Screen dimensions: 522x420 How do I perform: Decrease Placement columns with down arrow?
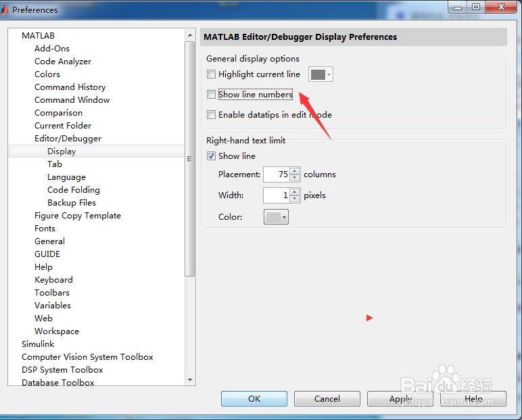pyautogui.click(x=295, y=177)
